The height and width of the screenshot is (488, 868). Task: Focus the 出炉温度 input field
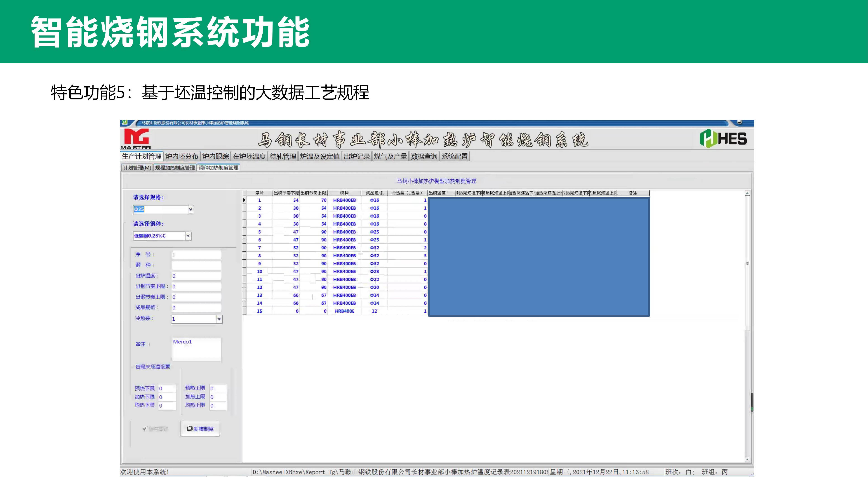click(x=196, y=276)
